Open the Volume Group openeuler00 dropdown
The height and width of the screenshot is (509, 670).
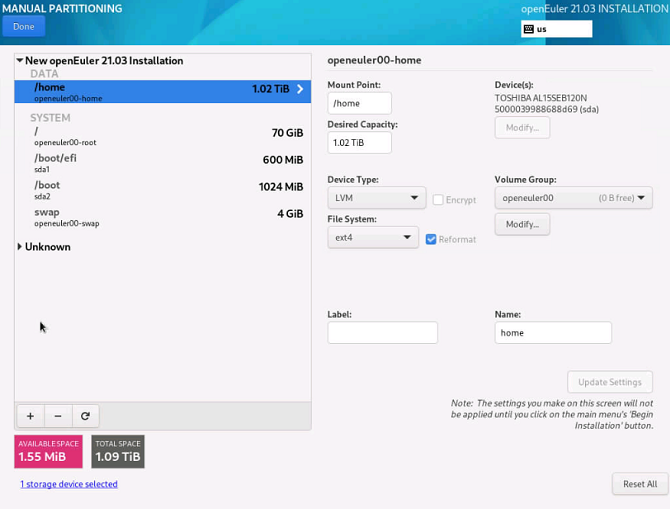click(573, 198)
